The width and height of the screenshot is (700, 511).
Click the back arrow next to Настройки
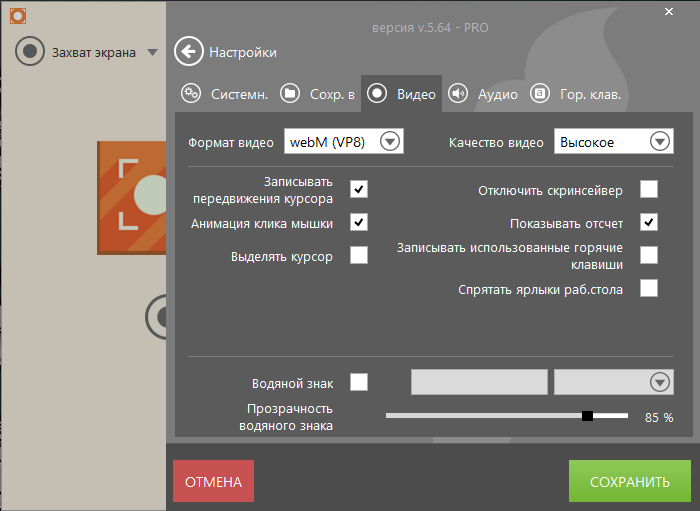coord(189,51)
